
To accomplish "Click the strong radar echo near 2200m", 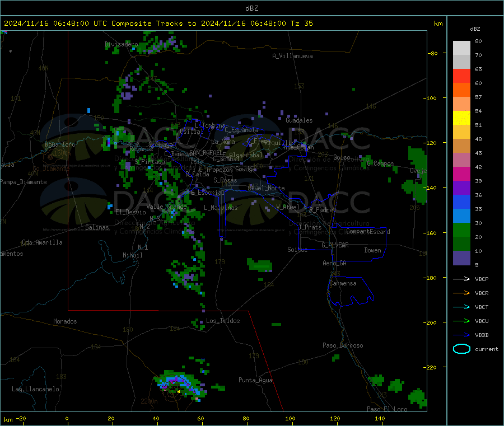I will pyautogui.click(x=180, y=385).
